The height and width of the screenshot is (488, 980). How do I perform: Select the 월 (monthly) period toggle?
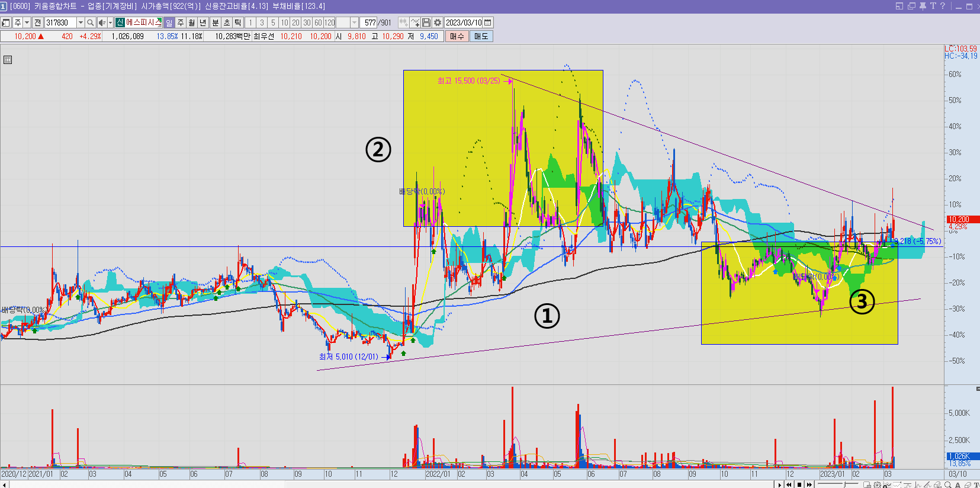(192, 23)
